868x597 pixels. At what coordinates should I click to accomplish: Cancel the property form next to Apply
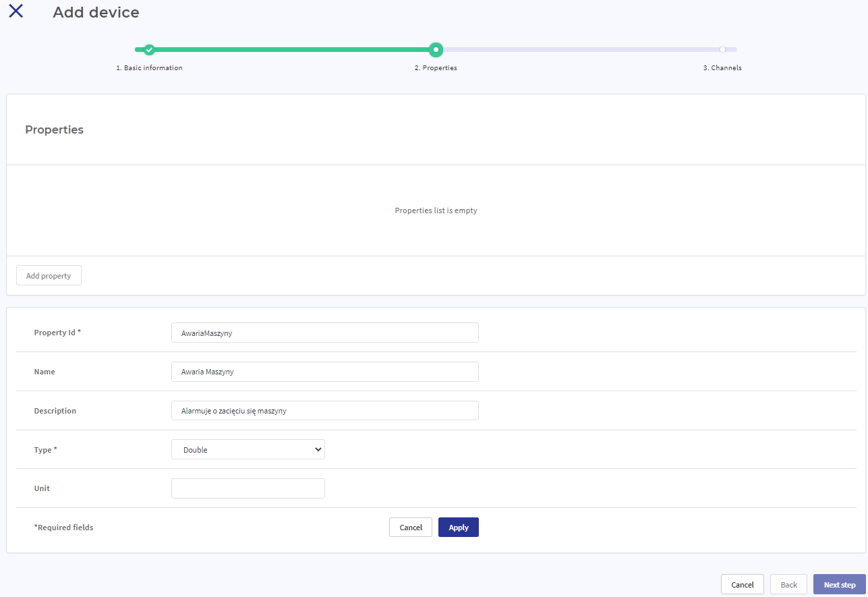click(411, 528)
